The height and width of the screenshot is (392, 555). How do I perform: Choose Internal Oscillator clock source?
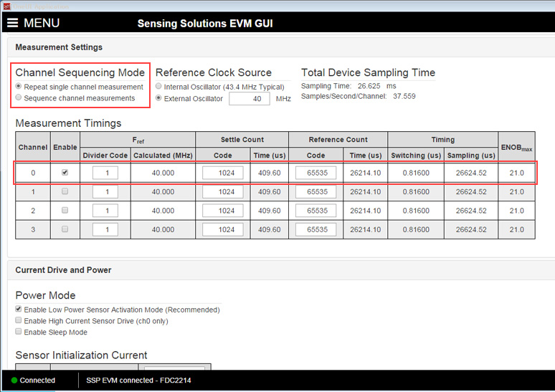158,87
